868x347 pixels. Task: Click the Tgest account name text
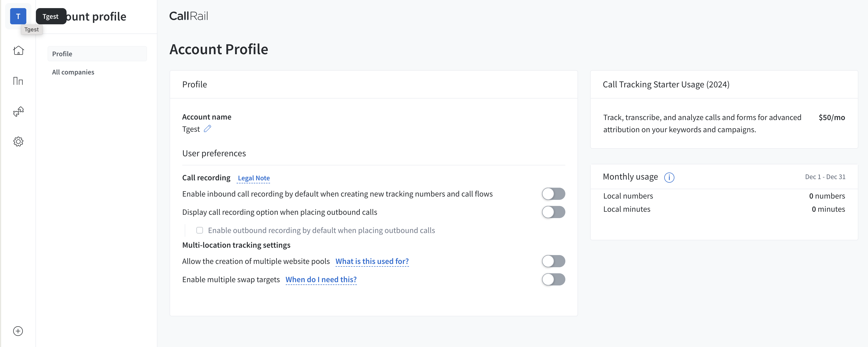pos(191,129)
